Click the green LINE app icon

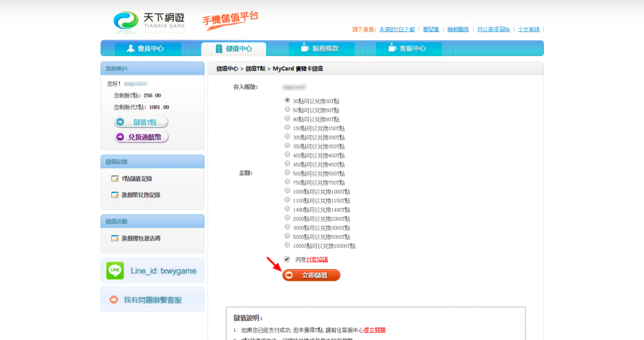coord(115,271)
